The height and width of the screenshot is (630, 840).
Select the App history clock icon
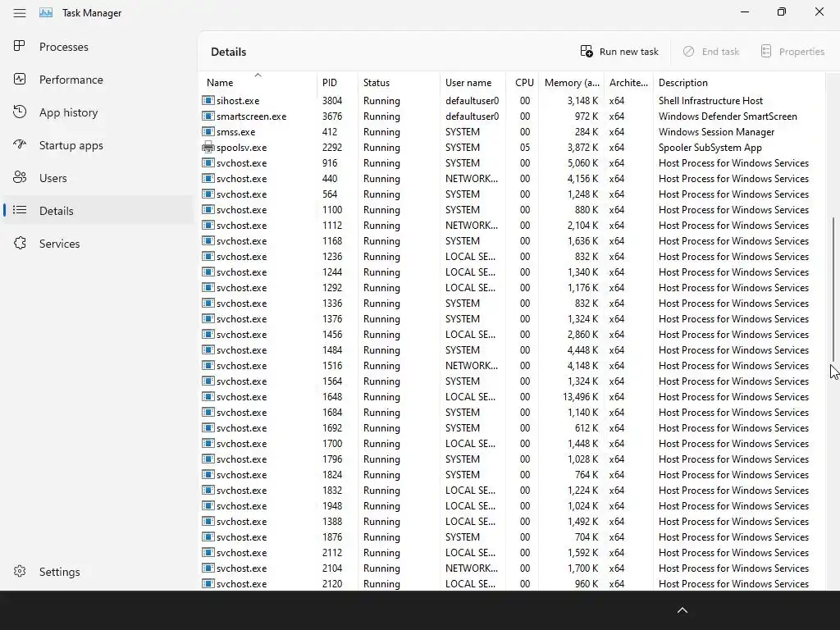20,112
